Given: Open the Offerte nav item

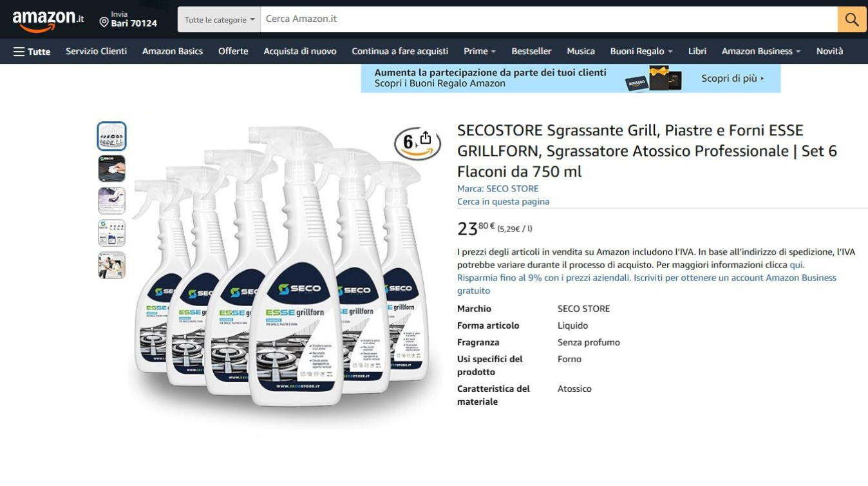Looking at the screenshot, I should pyautogui.click(x=233, y=52).
